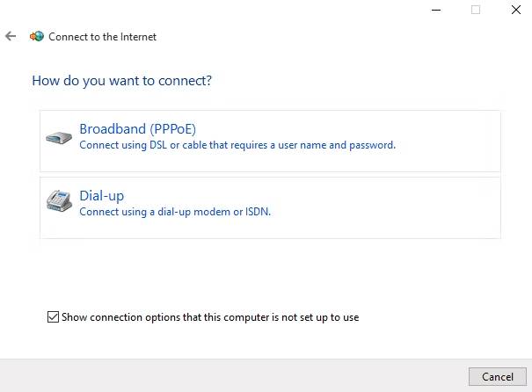532x392 pixels.
Task: Go back using the back arrow
Action: [x=11, y=36]
